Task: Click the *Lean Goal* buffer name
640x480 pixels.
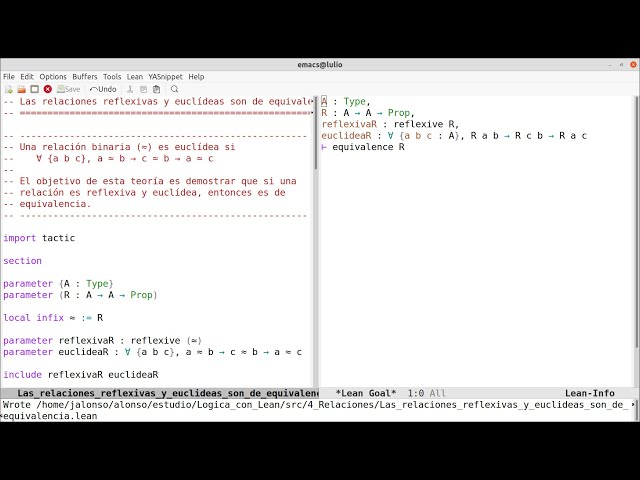Action: tap(366, 393)
